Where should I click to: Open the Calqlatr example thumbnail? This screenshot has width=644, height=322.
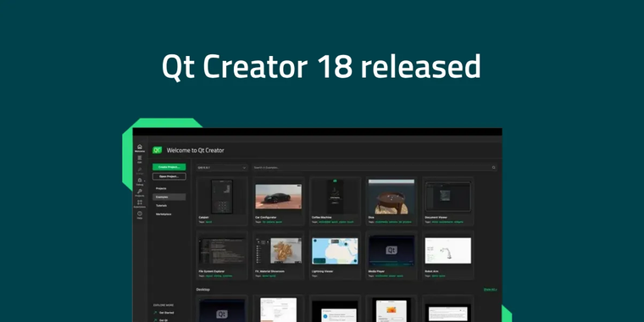[222, 197]
